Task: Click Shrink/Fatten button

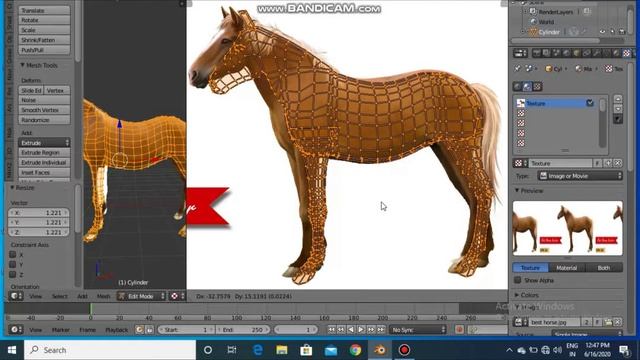Action: pos(44,40)
